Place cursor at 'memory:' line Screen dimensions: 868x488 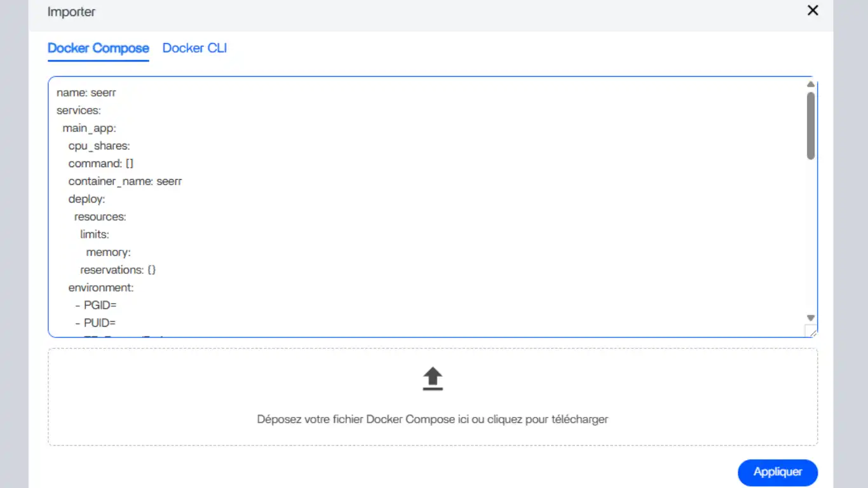(x=108, y=253)
